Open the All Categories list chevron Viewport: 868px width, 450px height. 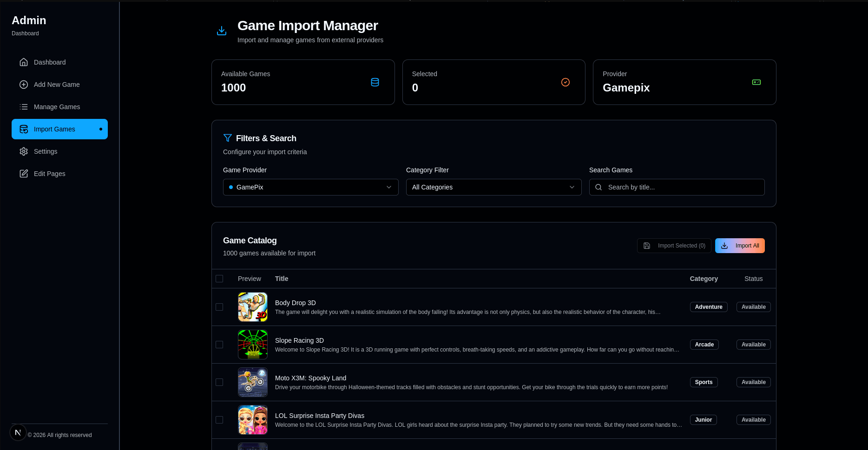pos(572,187)
